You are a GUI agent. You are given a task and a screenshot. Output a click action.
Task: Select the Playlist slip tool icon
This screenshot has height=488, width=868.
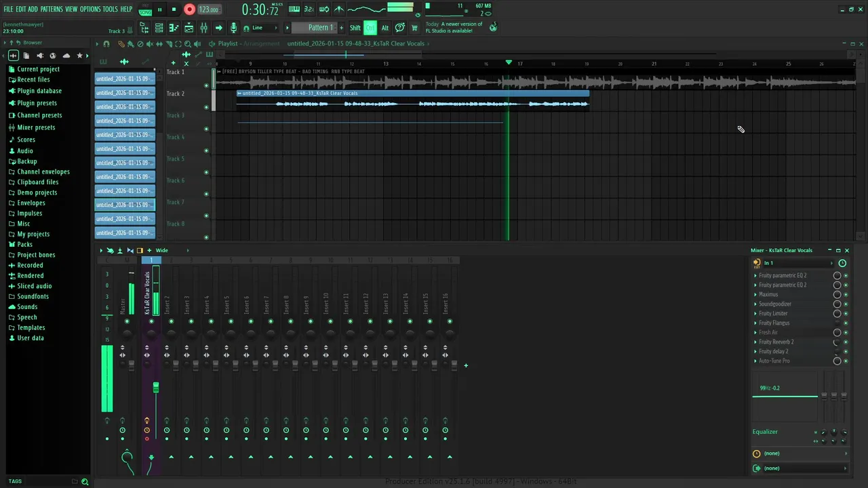pos(159,44)
